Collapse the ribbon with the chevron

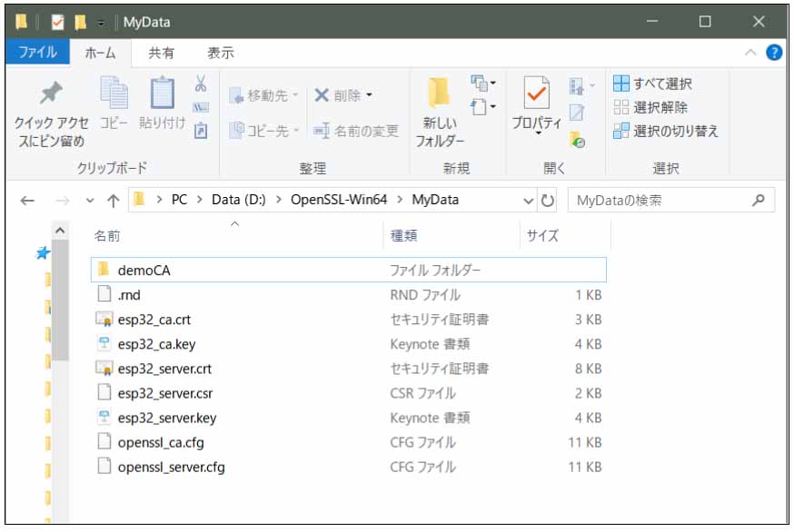(x=750, y=53)
